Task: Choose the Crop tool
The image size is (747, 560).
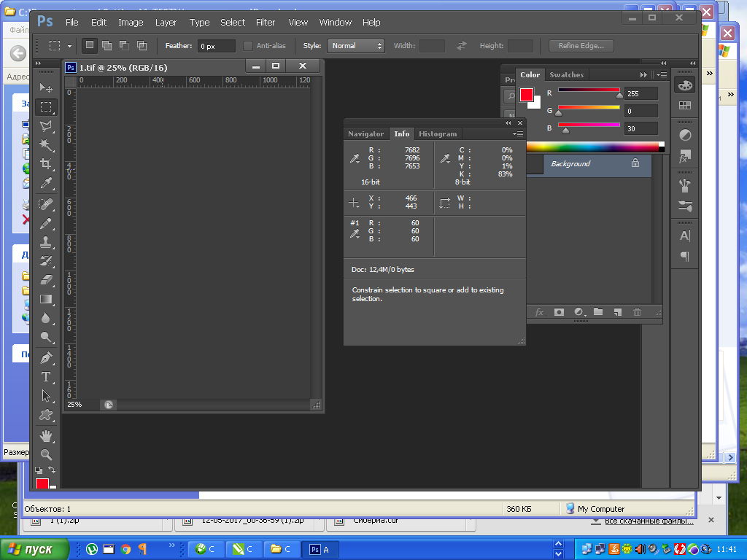Action: (46, 164)
